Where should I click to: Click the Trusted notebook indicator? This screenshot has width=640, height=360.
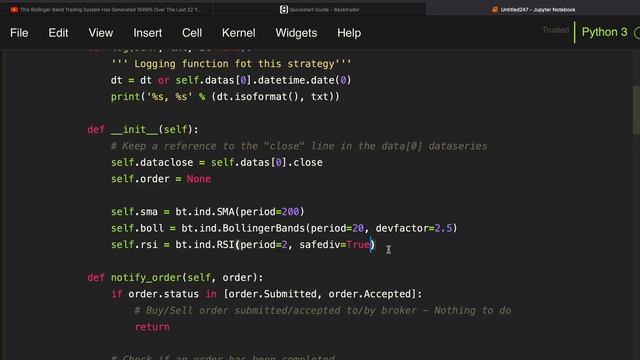[555, 30]
